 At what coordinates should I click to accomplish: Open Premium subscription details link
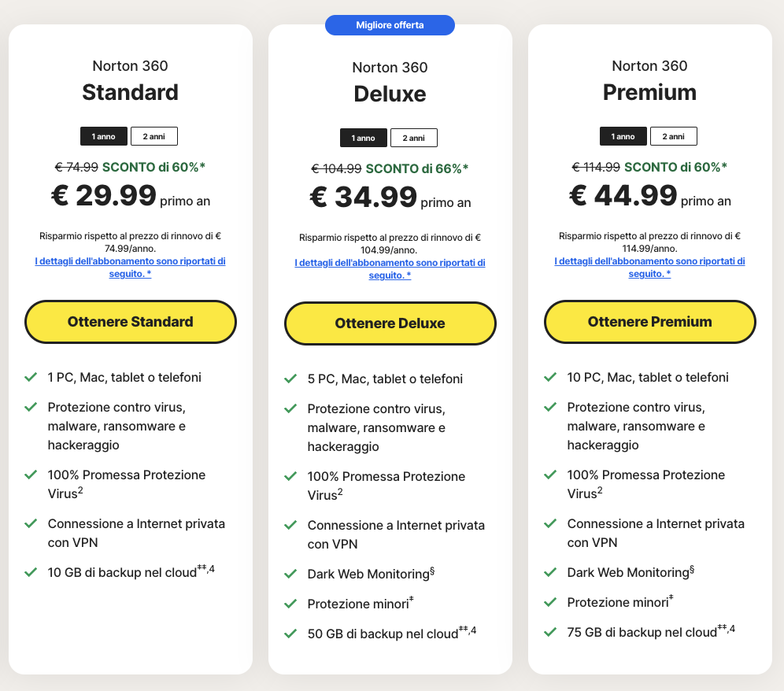tap(649, 267)
